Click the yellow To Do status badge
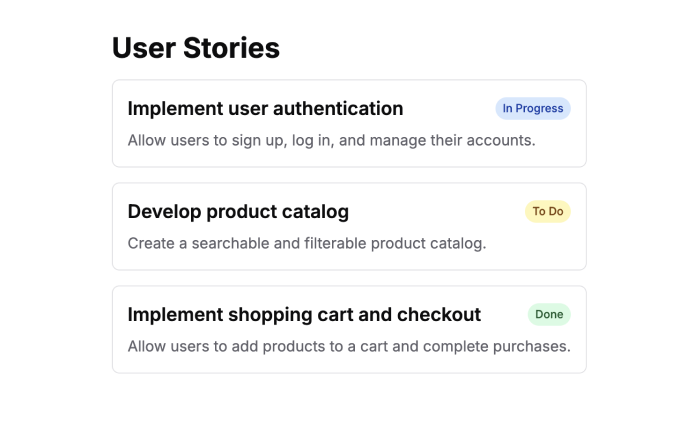The width and height of the screenshot is (694, 437). [548, 212]
